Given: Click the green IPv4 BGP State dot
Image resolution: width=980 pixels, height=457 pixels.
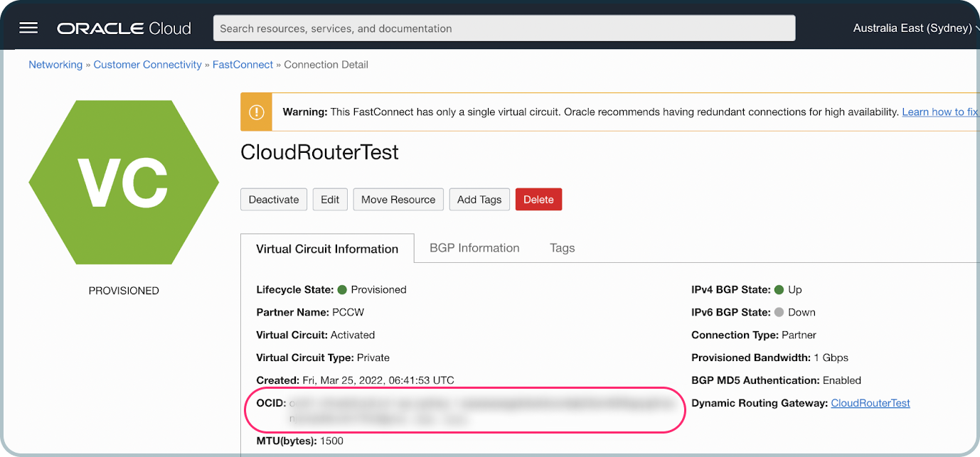Looking at the screenshot, I should tap(779, 290).
